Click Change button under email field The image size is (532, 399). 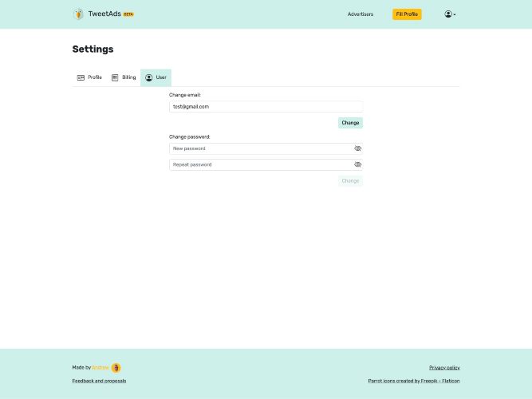[350, 123]
